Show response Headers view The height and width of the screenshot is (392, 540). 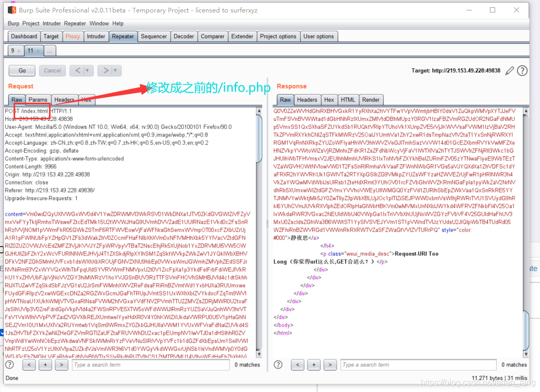(307, 100)
